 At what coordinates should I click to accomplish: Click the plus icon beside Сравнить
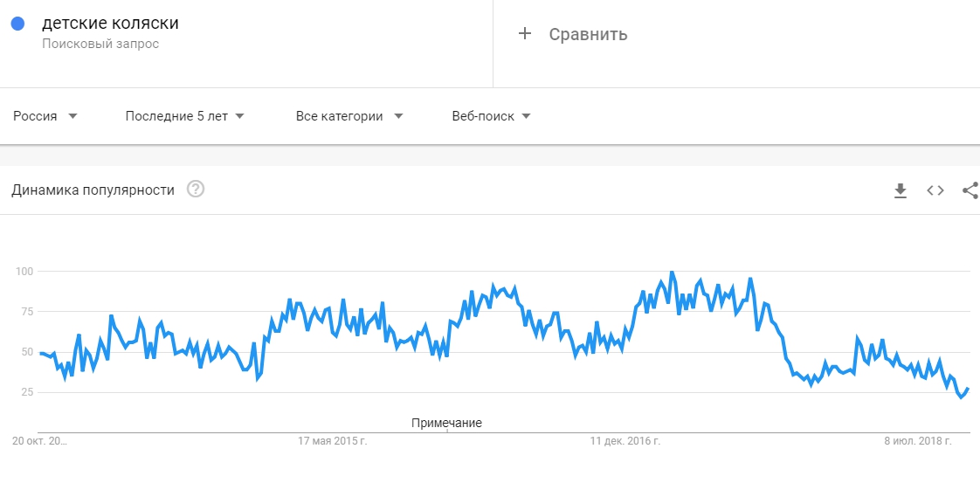click(525, 34)
